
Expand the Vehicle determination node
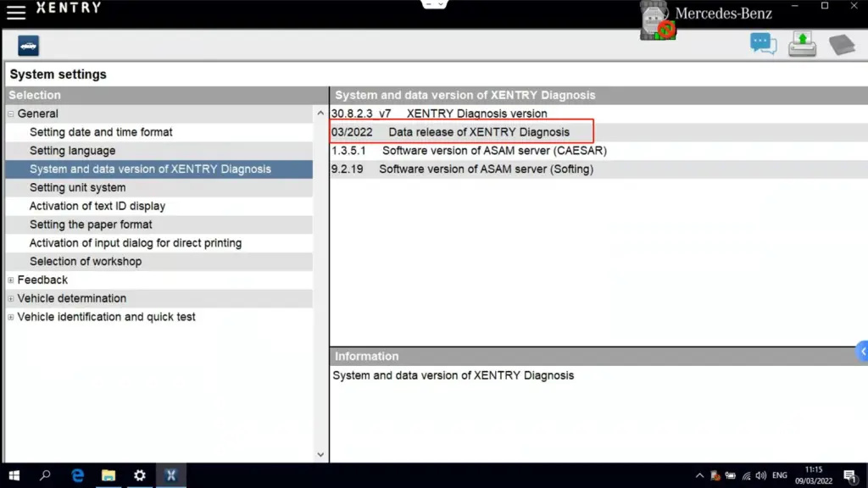(x=10, y=299)
